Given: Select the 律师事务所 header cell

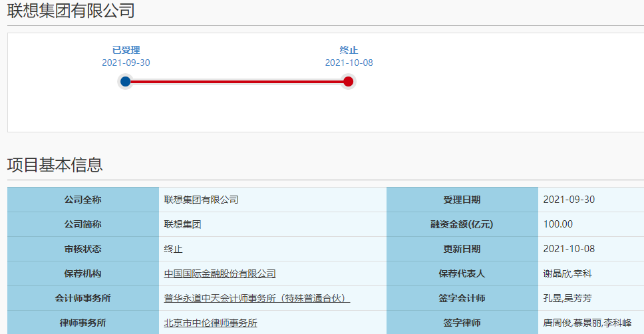Looking at the screenshot, I should click(83, 323).
